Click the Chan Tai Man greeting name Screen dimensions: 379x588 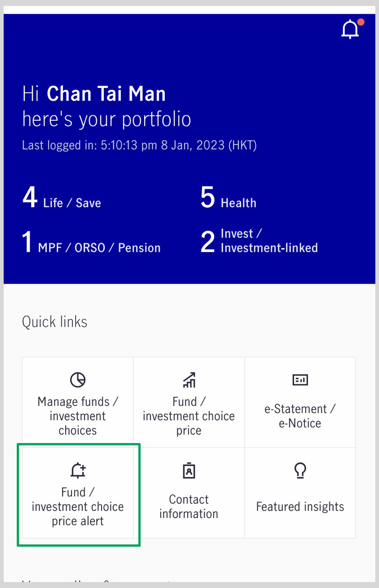pos(106,94)
